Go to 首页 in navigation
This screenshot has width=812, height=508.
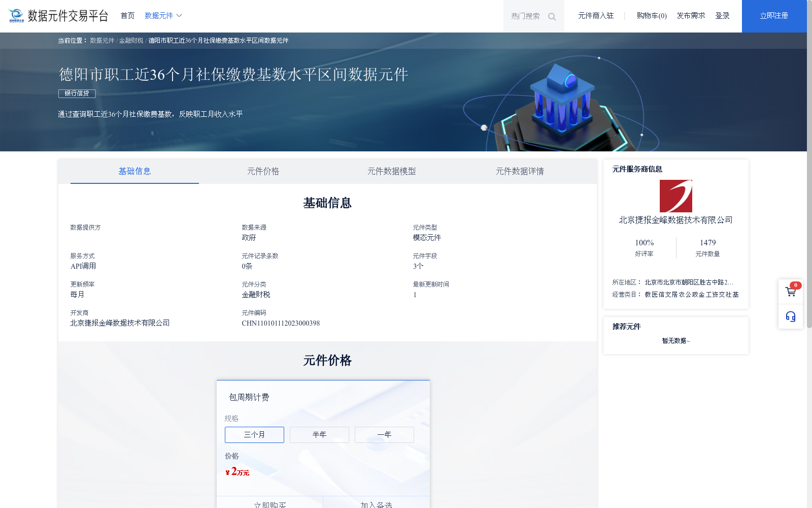click(127, 16)
